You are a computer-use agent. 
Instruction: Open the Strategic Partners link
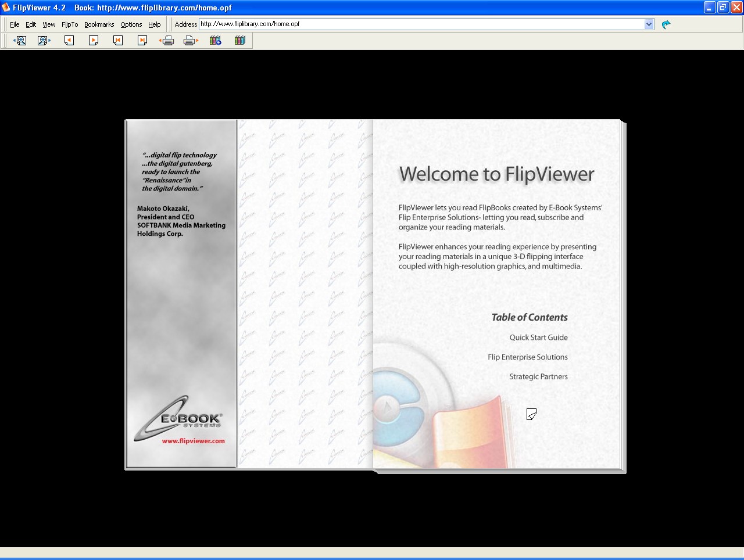click(x=538, y=376)
